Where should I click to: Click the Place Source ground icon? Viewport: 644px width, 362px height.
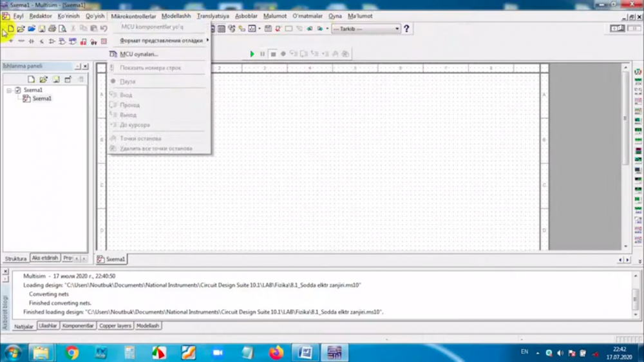(x=11, y=41)
